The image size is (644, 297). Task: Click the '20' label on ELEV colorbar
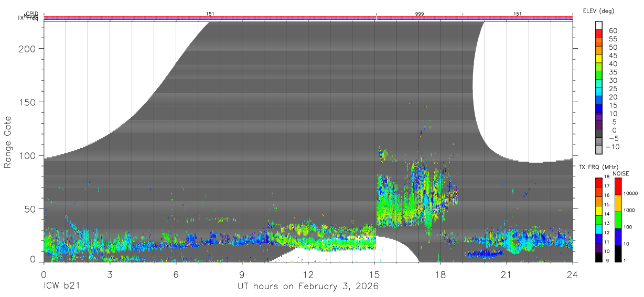[612, 97]
